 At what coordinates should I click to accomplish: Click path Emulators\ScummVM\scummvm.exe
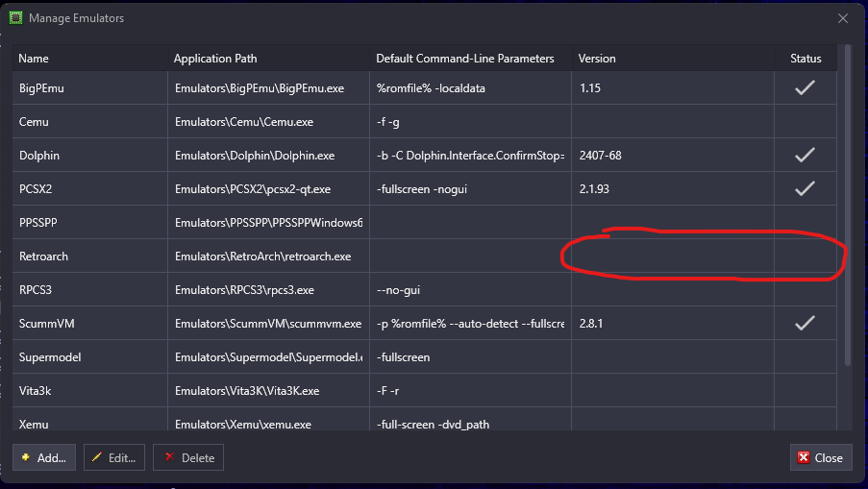pos(268,324)
